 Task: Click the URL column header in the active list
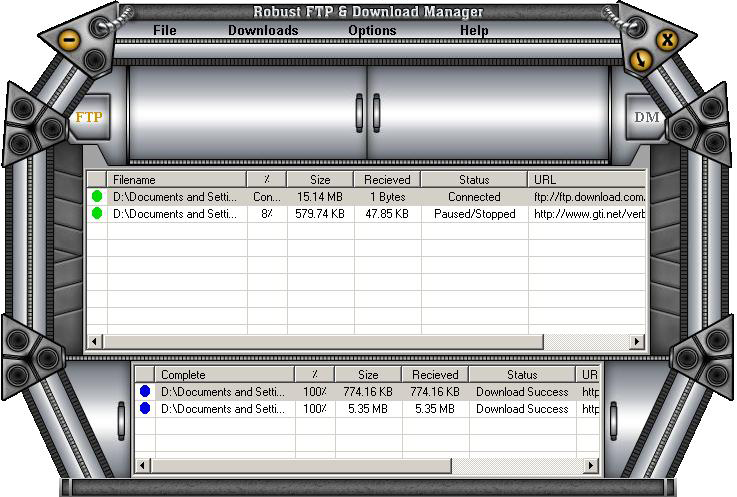[x=587, y=180]
